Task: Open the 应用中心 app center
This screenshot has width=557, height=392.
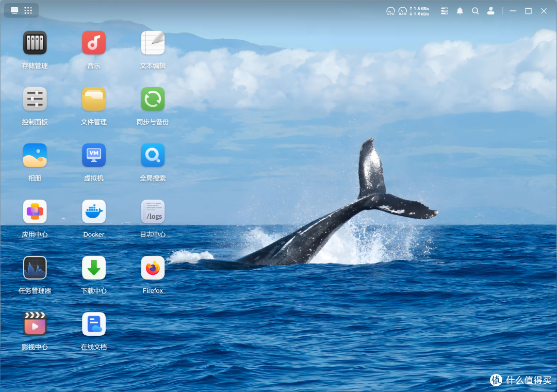Action: pos(35,211)
